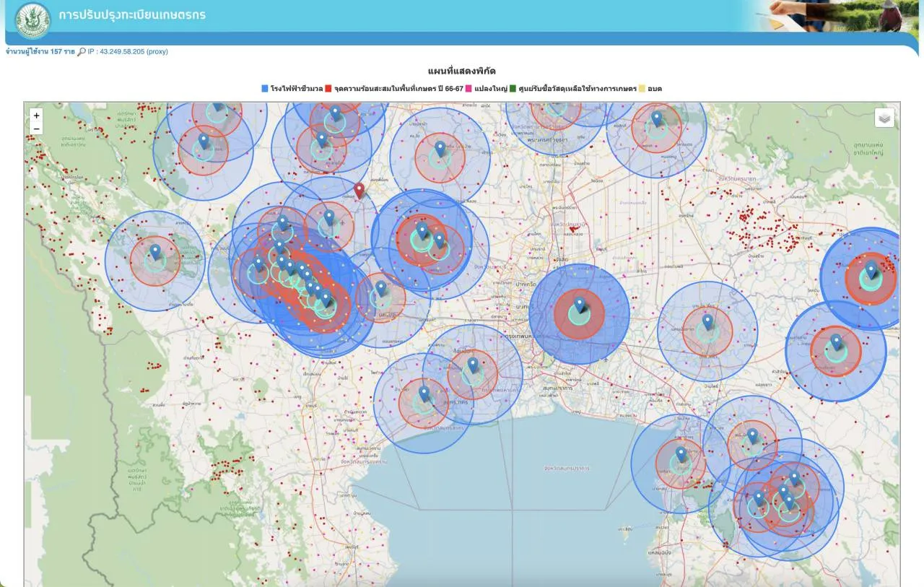The image size is (924, 587).
Task: Click the blue โรงไฟฟ้าชีวมวล legend swatch
Action: (265, 89)
